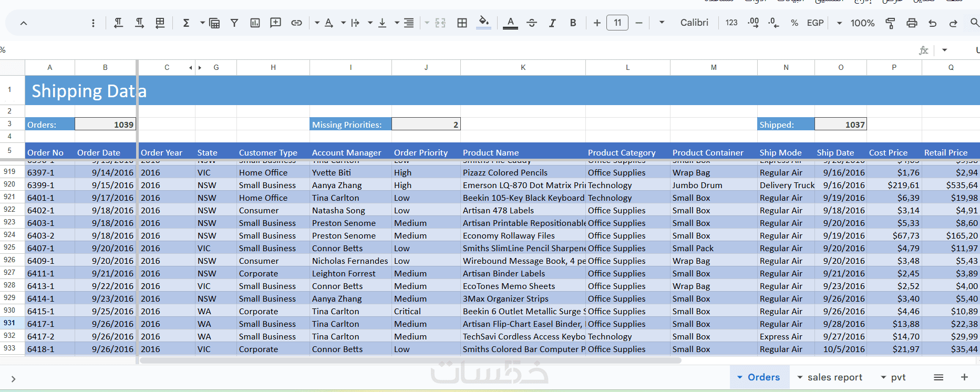Insert a chart from the toolbar
This screenshot has height=392, width=980.
(x=255, y=23)
